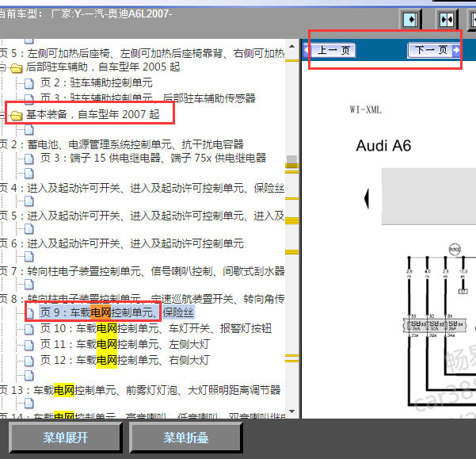The height and width of the screenshot is (459, 476).
Task: Collapse the 基本装备 folder expander
Action: pyautogui.click(x=2, y=115)
